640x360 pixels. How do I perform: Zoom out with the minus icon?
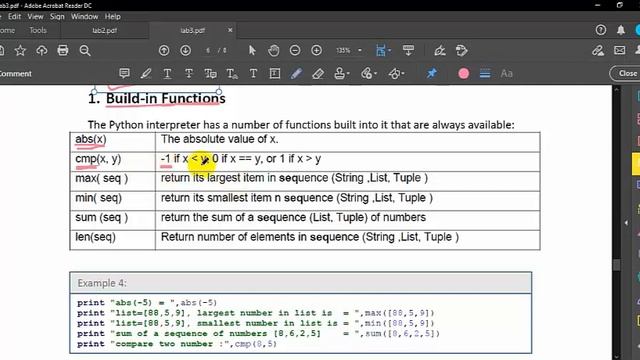295,51
